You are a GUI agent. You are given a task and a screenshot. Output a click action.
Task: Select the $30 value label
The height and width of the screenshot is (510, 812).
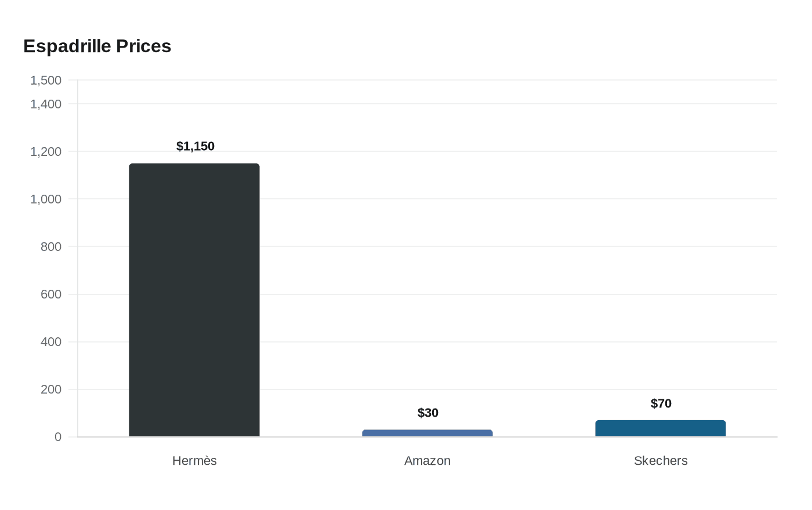pyautogui.click(x=428, y=413)
